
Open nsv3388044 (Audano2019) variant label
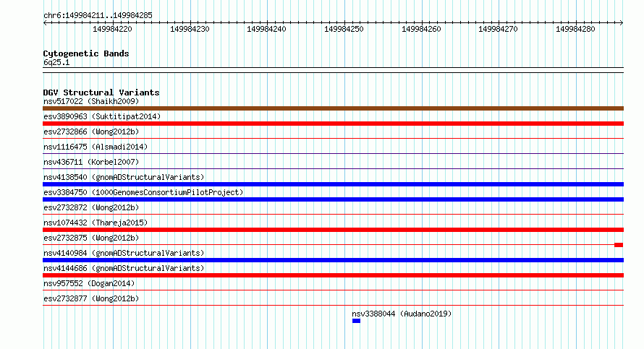402,314
